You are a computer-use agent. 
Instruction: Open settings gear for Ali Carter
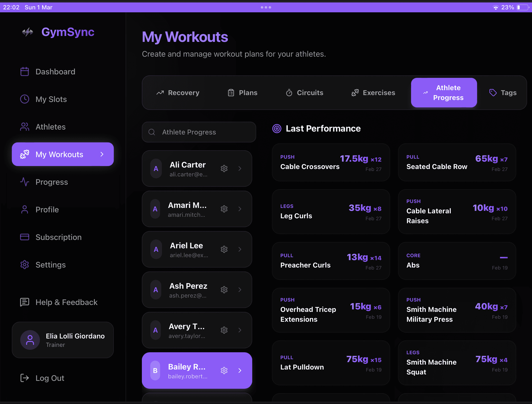(x=224, y=168)
